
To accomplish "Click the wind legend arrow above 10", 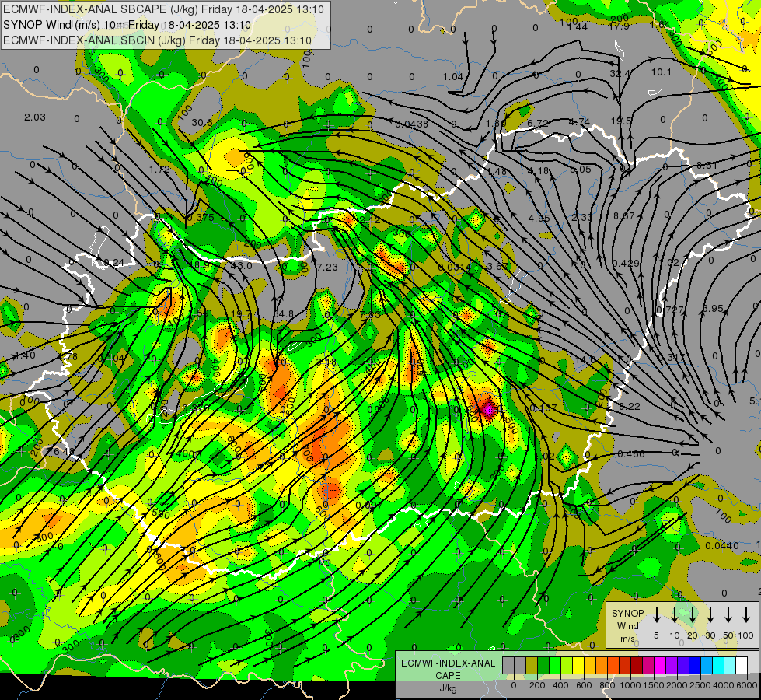I will (x=674, y=615).
